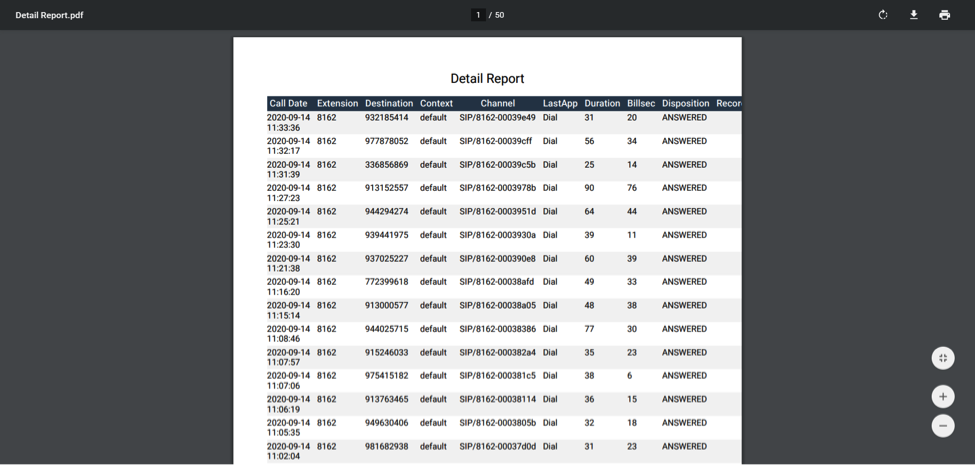The image size is (975, 465).
Task: Click billsec value 44
Action: [632, 211]
